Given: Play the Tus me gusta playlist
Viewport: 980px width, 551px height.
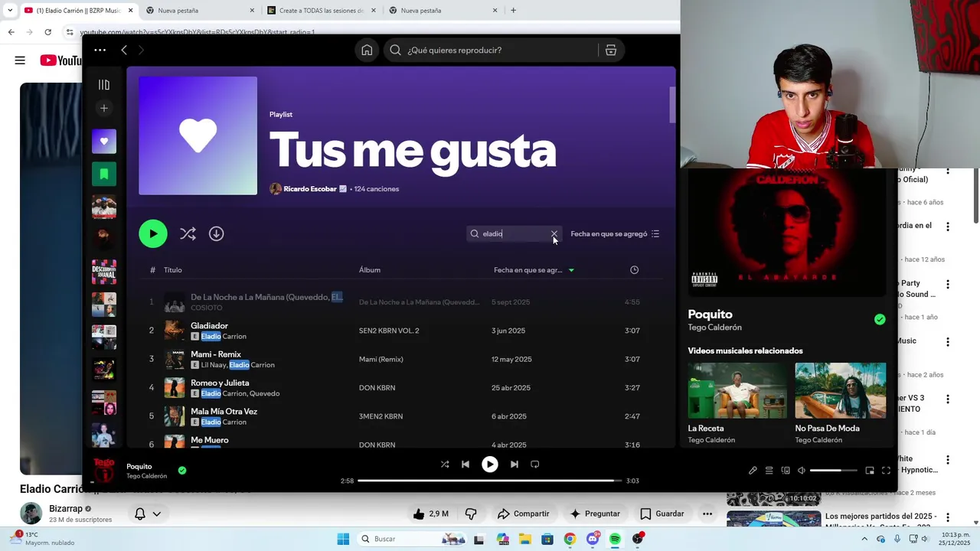Looking at the screenshot, I should [153, 233].
